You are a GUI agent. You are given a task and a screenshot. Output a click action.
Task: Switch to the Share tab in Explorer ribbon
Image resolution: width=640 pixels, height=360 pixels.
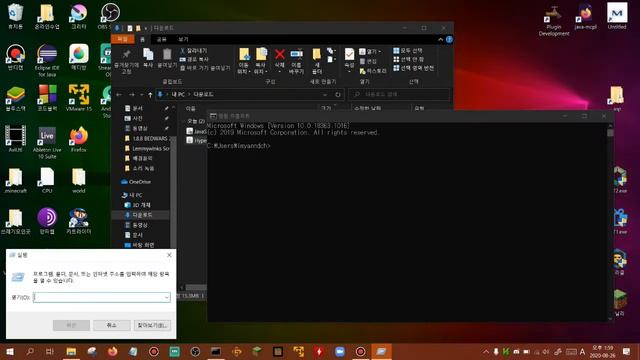click(162, 39)
